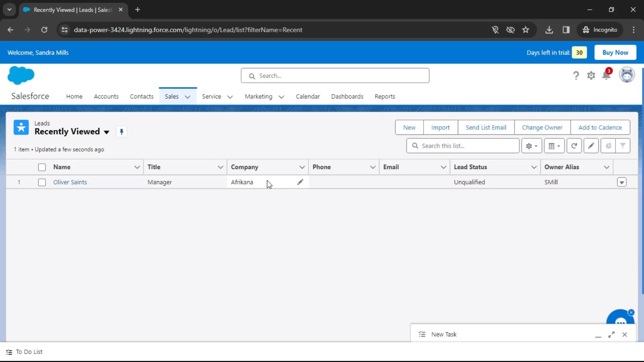Pin this list view with pin icon
644x362 pixels.
click(x=121, y=132)
